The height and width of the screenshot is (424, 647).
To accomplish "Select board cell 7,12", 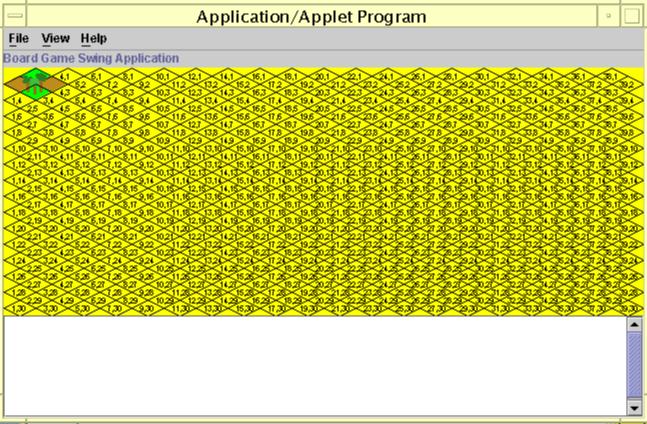I will point(115,164).
